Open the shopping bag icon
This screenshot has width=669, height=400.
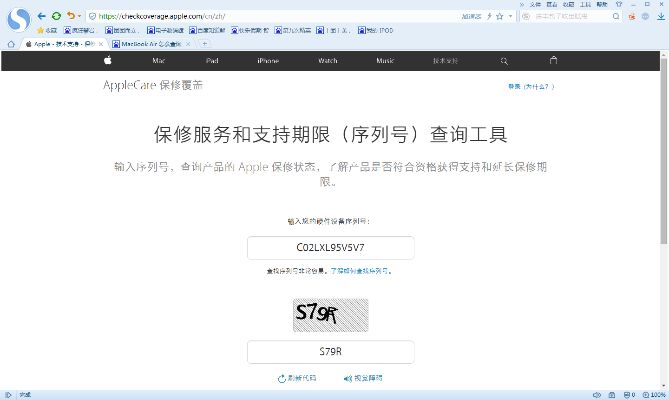(x=553, y=60)
